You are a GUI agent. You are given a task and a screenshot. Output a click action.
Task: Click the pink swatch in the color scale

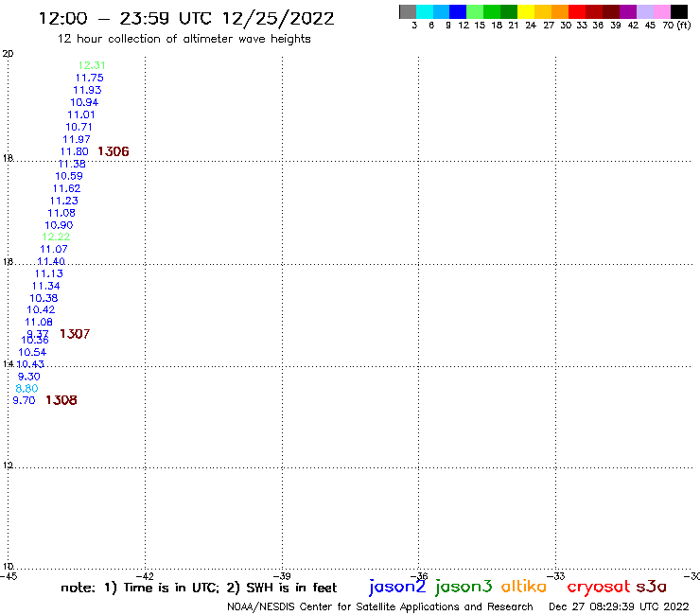coord(662,11)
